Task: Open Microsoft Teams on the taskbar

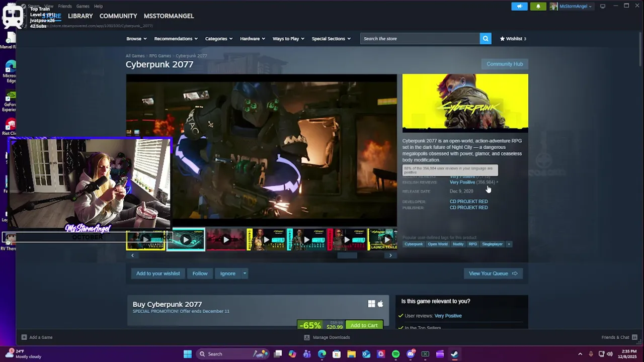Action: click(307, 354)
